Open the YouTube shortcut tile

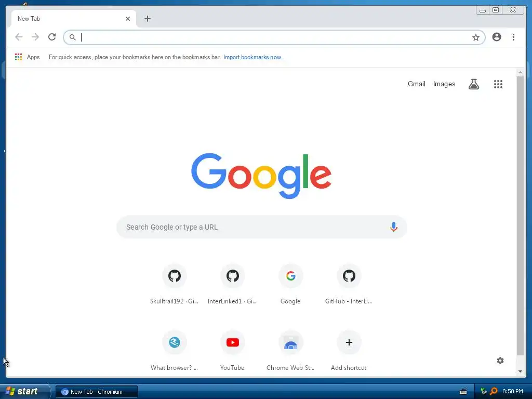pos(232,351)
